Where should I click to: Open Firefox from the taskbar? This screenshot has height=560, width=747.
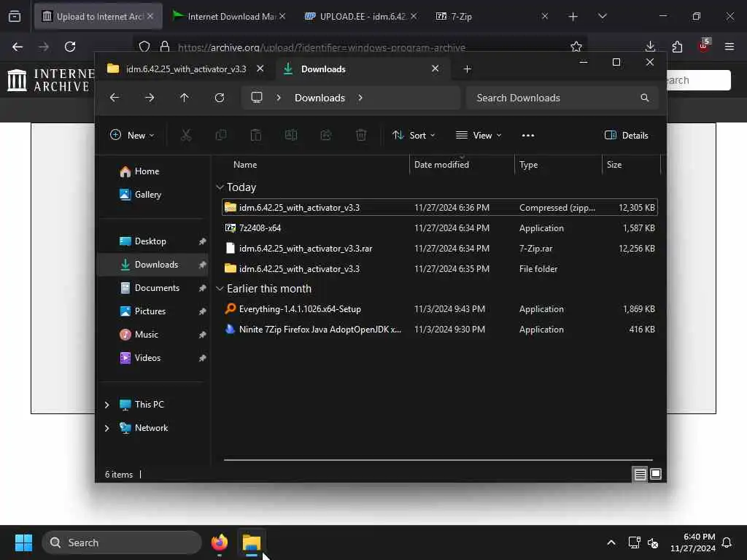[219, 542]
